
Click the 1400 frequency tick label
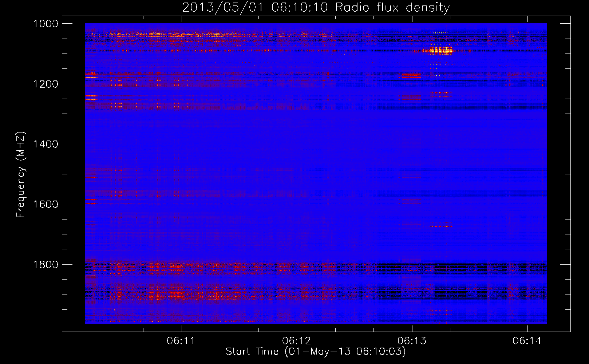point(46,144)
